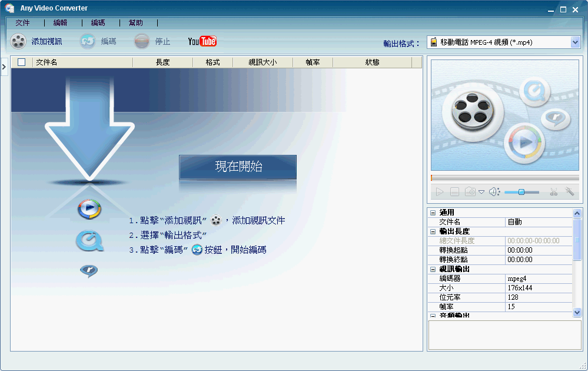Click the preview seek progress bar
588x371 pixels.
505,178
